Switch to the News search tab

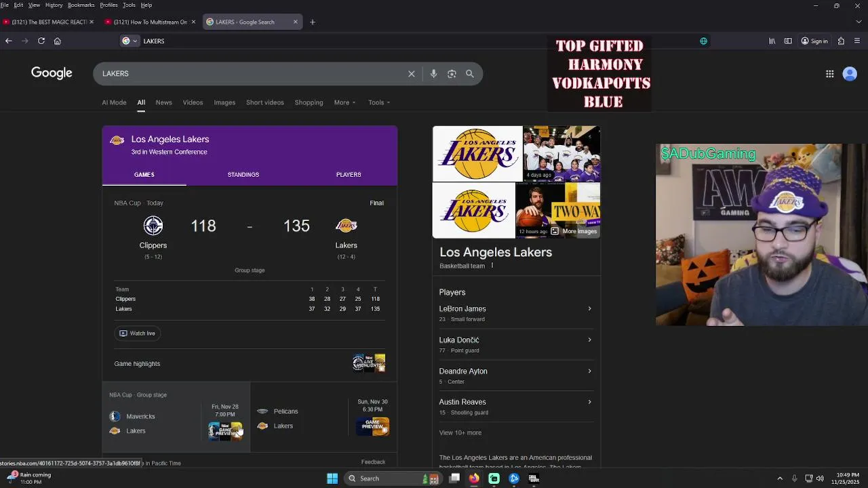click(x=164, y=102)
